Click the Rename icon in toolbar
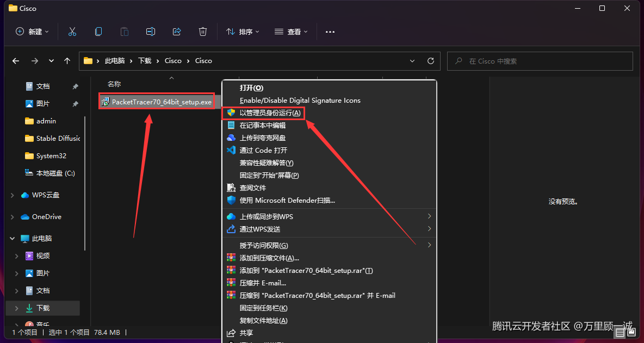This screenshot has height=343, width=644. tap(150, 32)
